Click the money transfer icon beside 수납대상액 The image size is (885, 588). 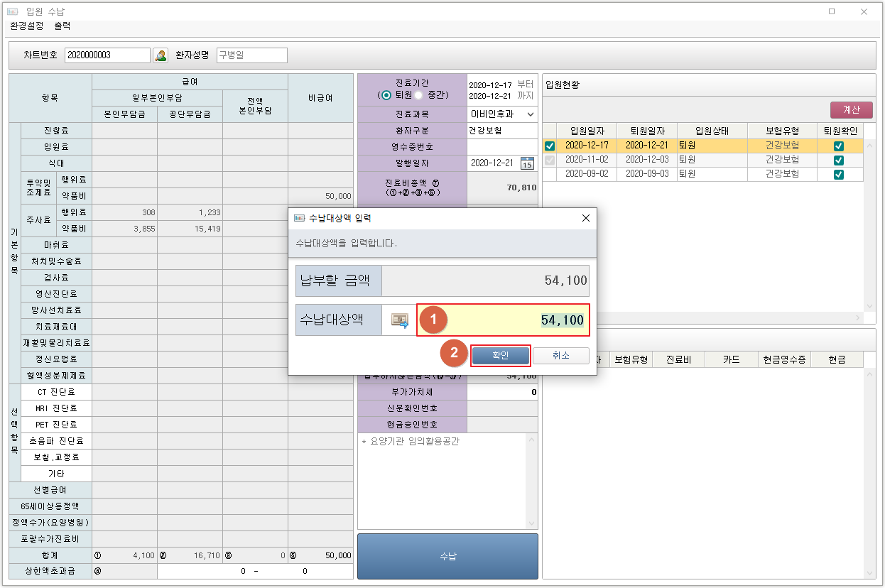pos(399,321)
